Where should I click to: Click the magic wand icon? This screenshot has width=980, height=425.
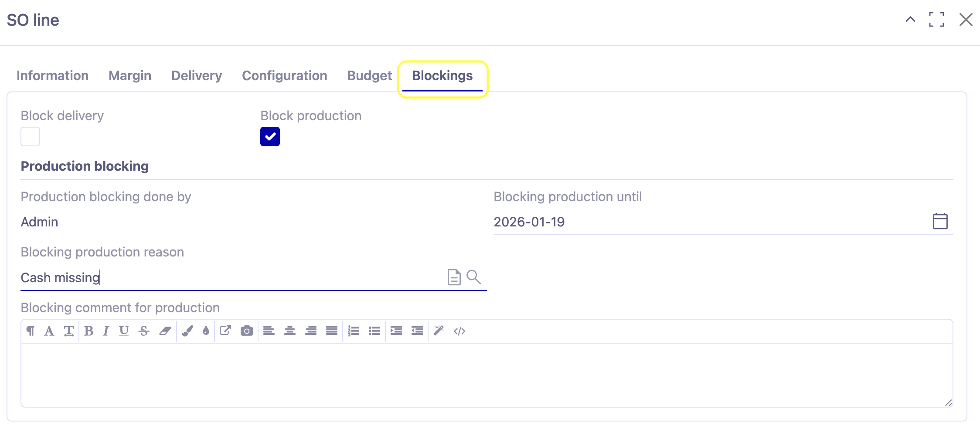pyautogui.click(x=439, y=331)
